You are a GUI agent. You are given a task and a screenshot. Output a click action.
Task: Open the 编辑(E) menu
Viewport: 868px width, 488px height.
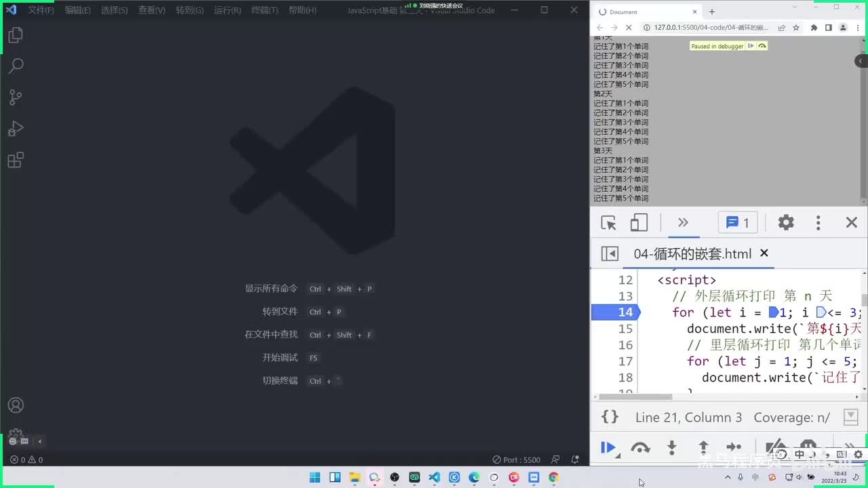coord(77,10)
